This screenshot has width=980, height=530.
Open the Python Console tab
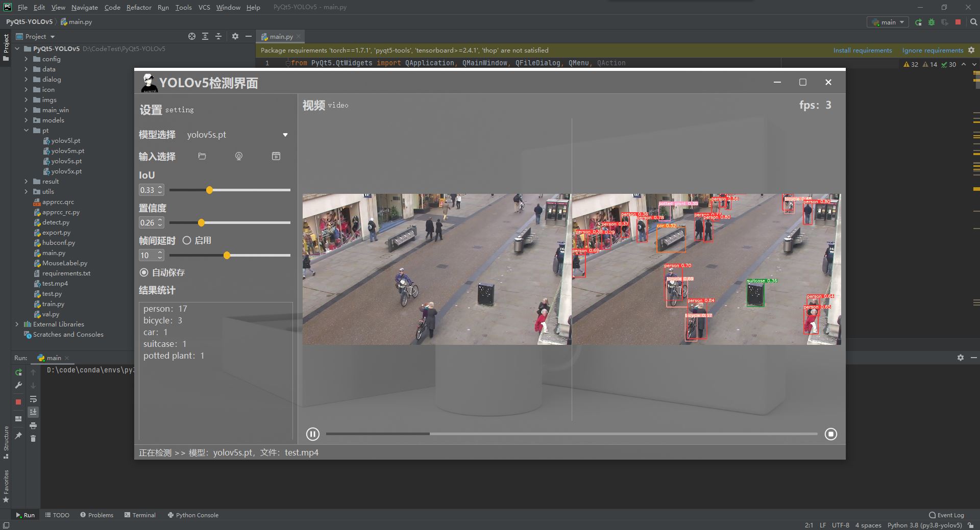click(x=193, y=515)
